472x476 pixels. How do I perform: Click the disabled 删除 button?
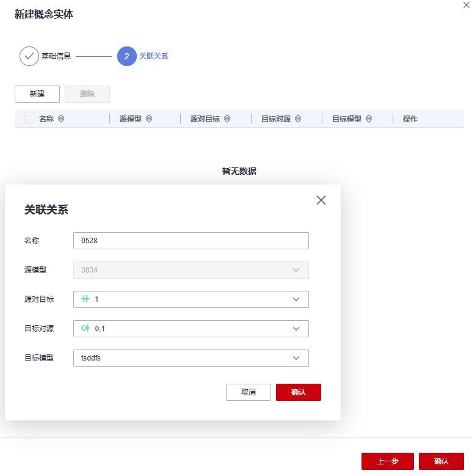[87, 94]
